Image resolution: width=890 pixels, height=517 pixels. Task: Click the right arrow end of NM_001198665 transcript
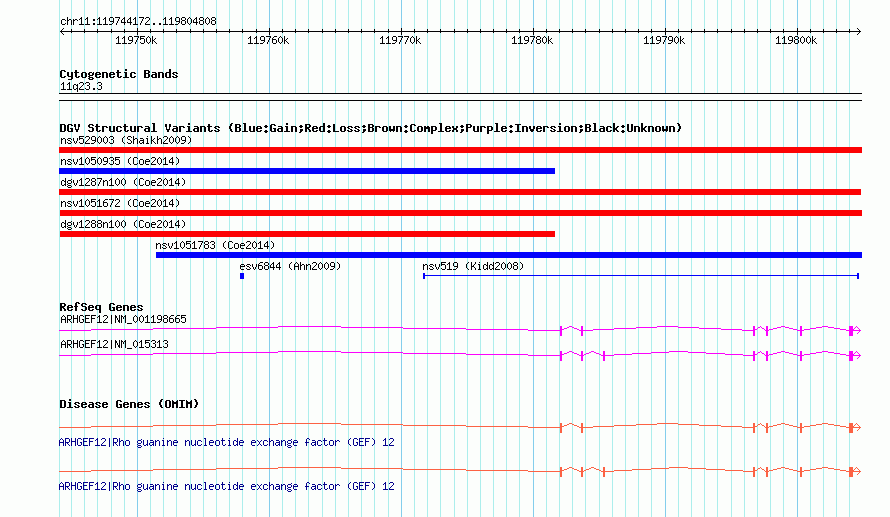(857, 330)
